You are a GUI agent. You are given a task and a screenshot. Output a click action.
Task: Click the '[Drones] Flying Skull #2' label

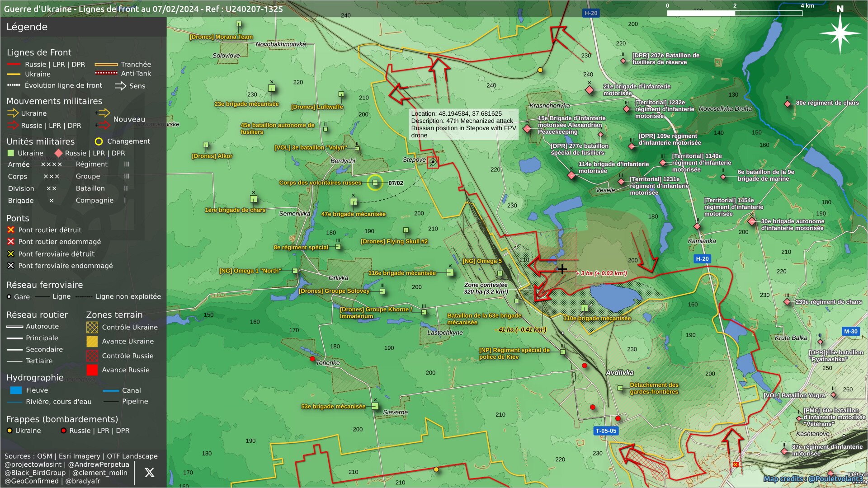pyautogui.click(x=394, y=241)
